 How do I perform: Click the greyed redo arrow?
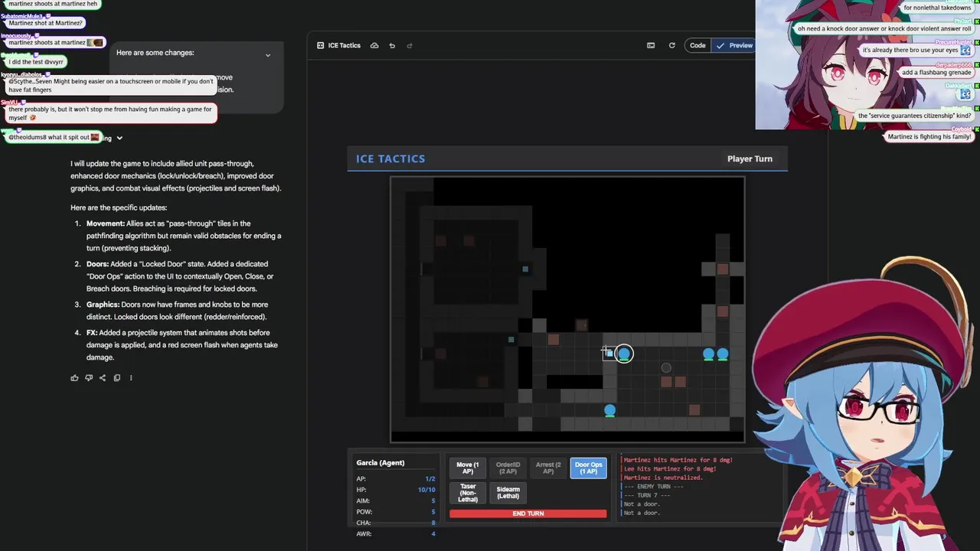click(410, 45)
